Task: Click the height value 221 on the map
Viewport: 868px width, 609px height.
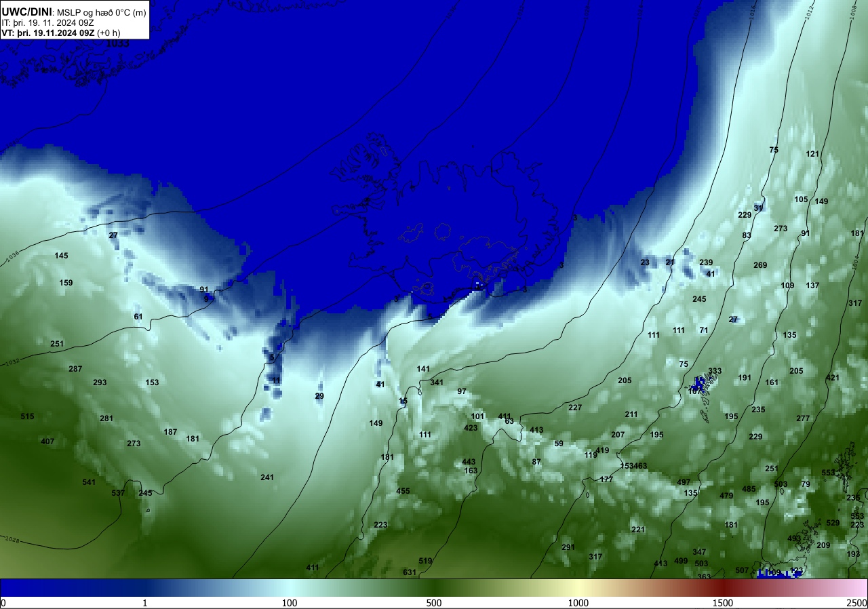Action: click(x=638, y=530)
